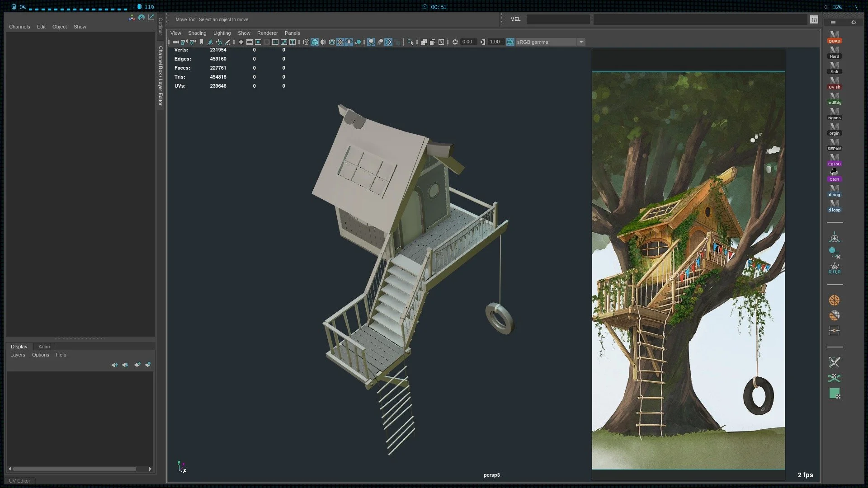868x488 pixels.
Task: Open the Renderer panel menu
Action: (267, 33)
